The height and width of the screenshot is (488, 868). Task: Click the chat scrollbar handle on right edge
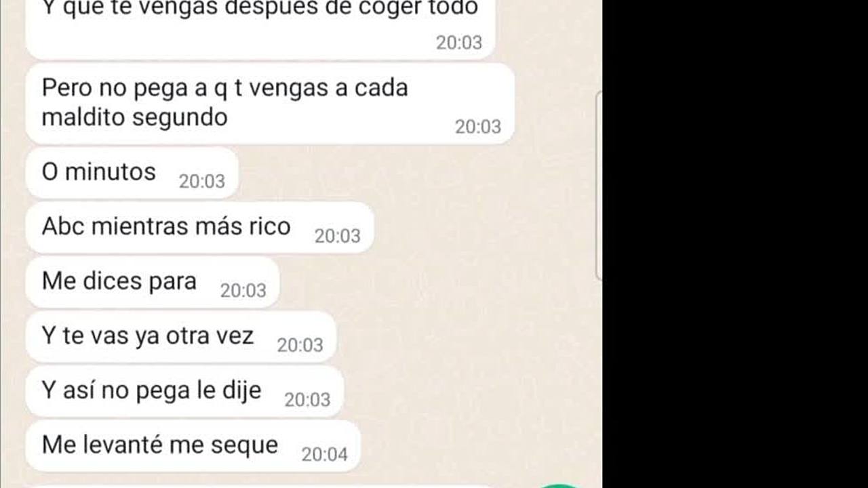598,185
